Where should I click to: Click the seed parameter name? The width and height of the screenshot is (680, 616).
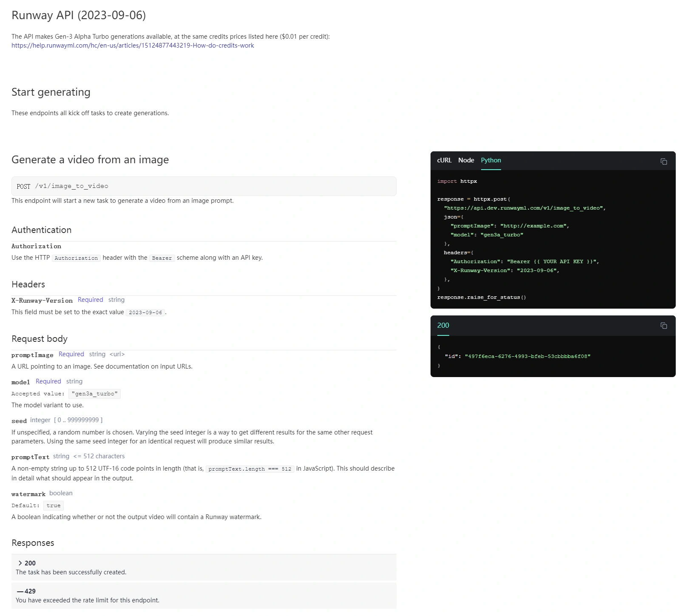click(19, 421)
